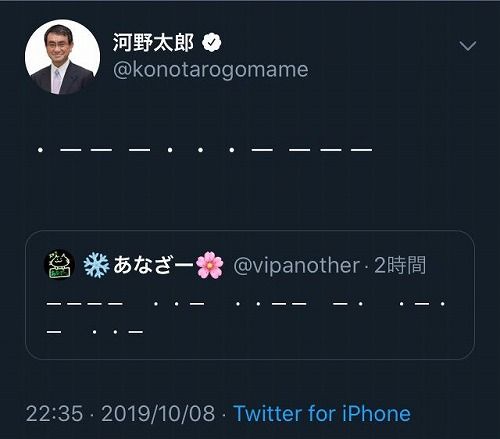This screenshot has height=439, width=500.
Task: Click the quoted tweet's second Morse line
Action: pos(95,332)
